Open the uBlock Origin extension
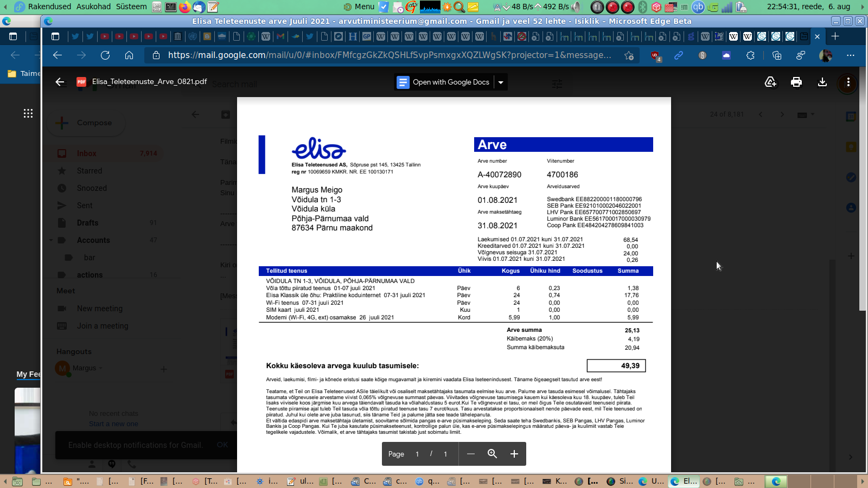The height and width of the screenshot is (488, 868). (655, 55)
